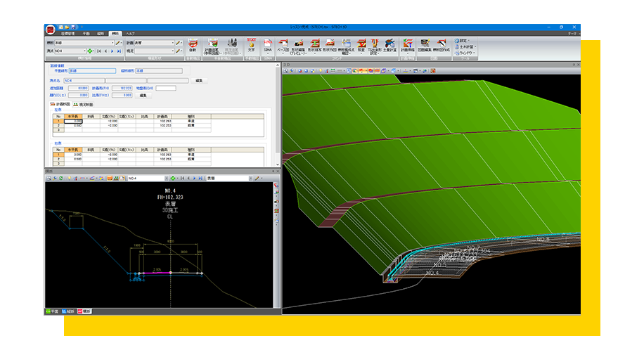644x362 pixels.
Task: Switch to bottom 縦断 view tab
Action: (x=68, y=311)
